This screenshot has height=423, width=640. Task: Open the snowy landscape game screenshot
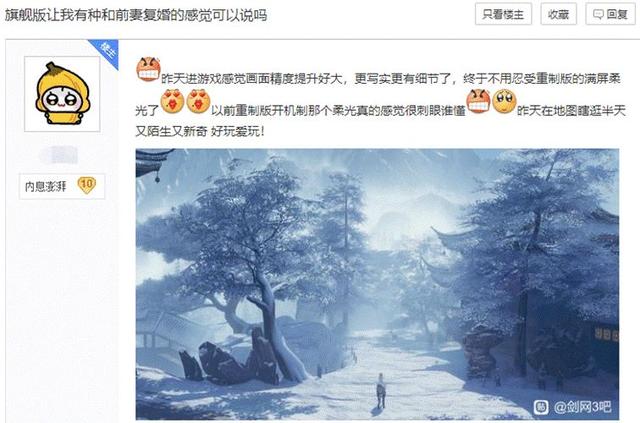[x=377, y=284]
